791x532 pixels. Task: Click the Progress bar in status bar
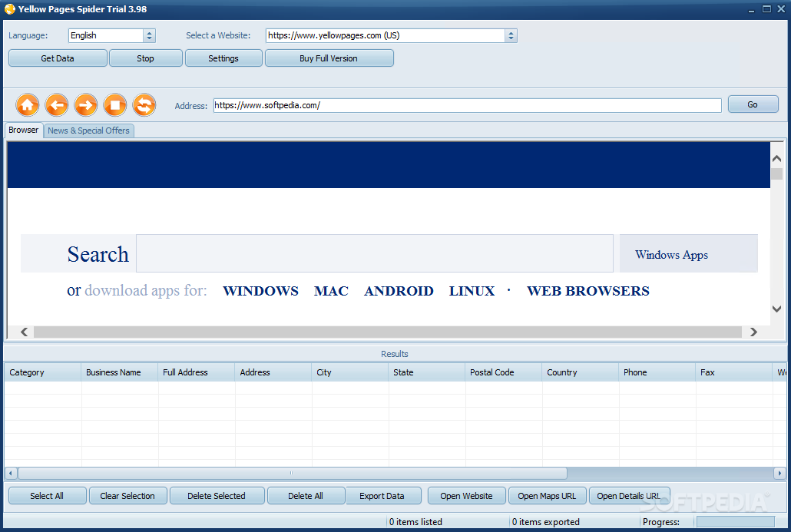[736, 521]
